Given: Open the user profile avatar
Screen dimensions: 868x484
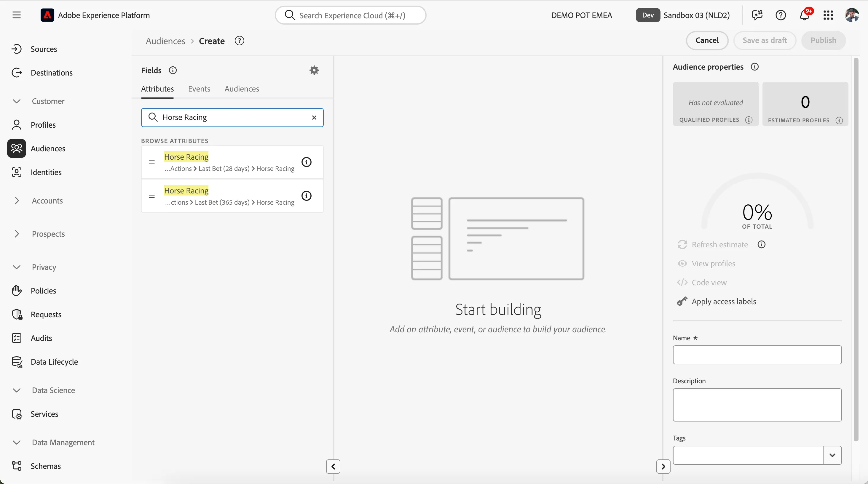Looking at the screenshot, I should [852, 15].
